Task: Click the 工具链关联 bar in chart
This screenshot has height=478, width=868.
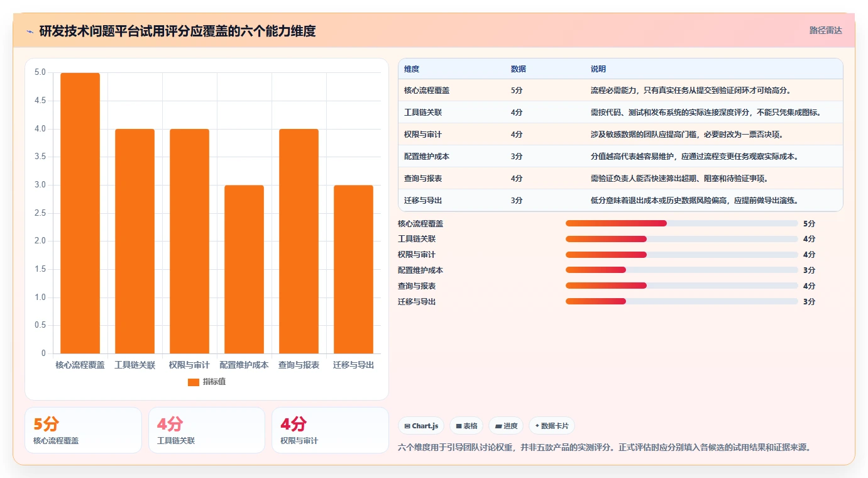Action: 135,241
